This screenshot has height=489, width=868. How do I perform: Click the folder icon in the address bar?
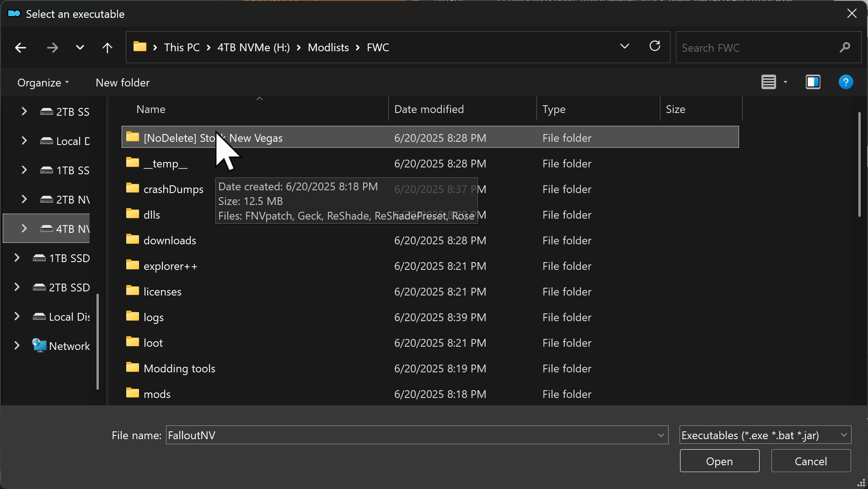pos(140,47)
